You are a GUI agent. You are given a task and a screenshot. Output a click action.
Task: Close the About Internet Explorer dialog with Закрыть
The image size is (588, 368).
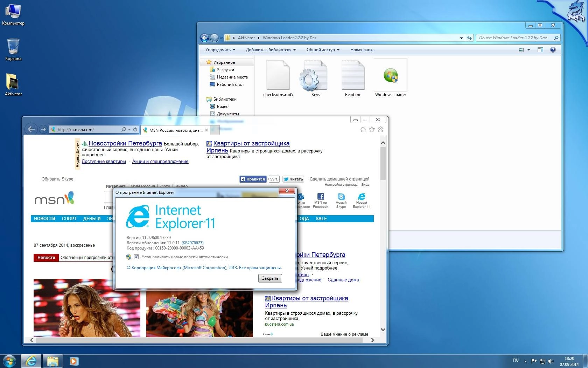coord(270,278)
